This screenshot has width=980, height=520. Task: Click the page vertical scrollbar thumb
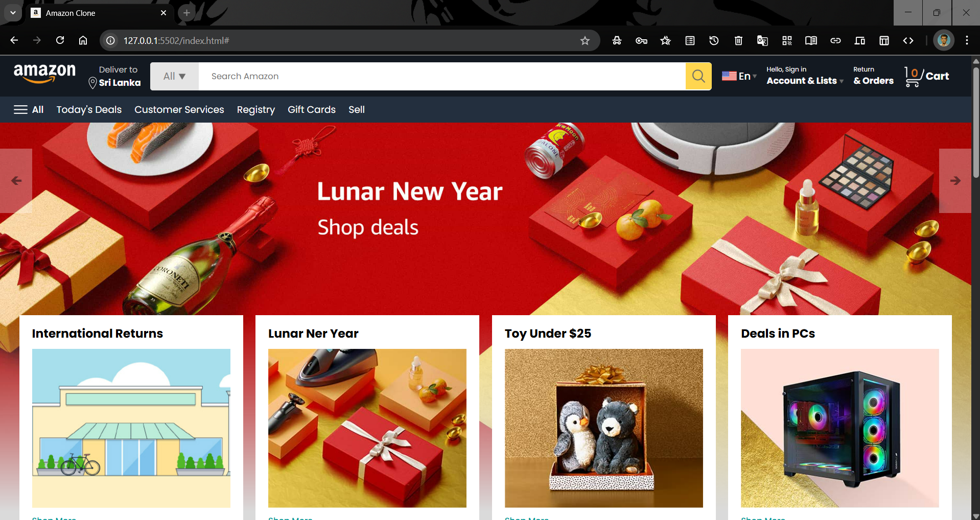[x=976, y=123]
